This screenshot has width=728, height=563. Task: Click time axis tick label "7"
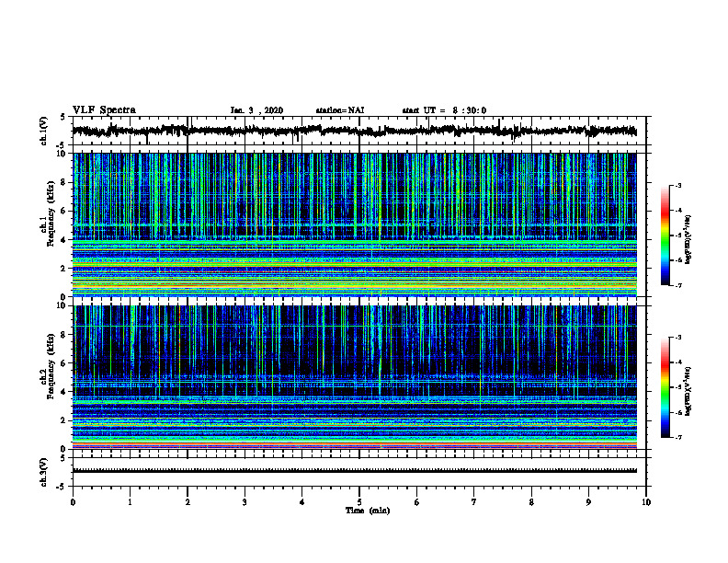click(474, 502)
